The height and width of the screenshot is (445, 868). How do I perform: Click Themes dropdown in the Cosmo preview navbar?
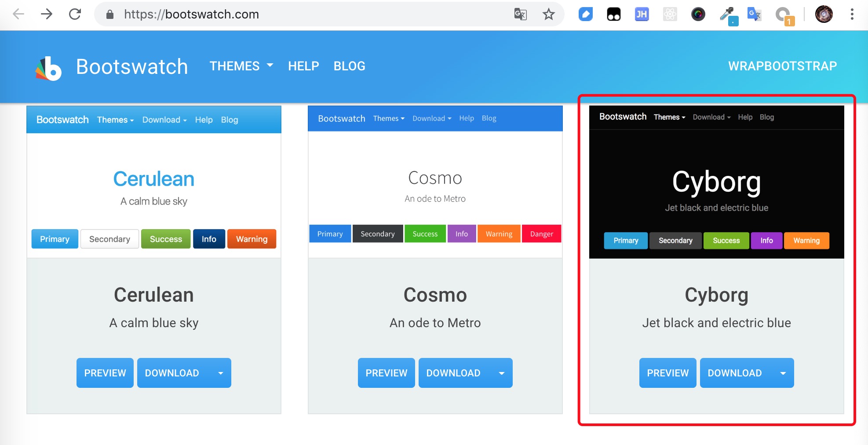[389, 118]
